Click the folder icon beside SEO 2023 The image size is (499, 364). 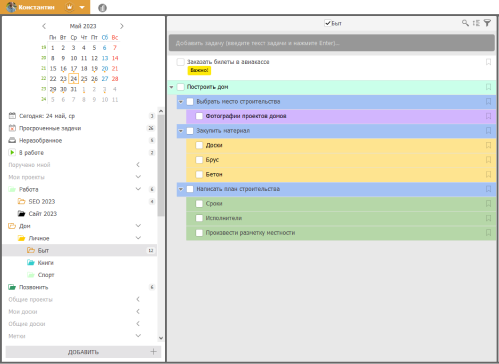[x=21, y=201]
